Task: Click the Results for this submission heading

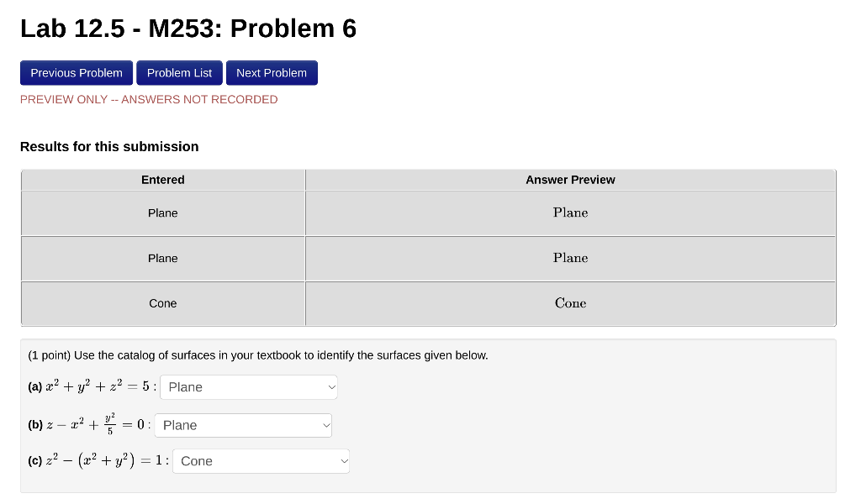Action: pyautogui.click(x=109, y=146)
